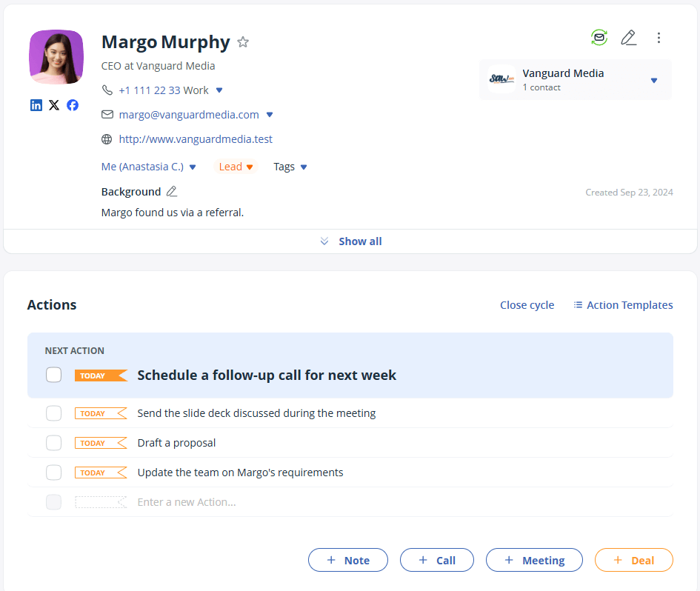700x591 pixels.
Task: Expand the Tags dropdown
Action: pos(290,166)
